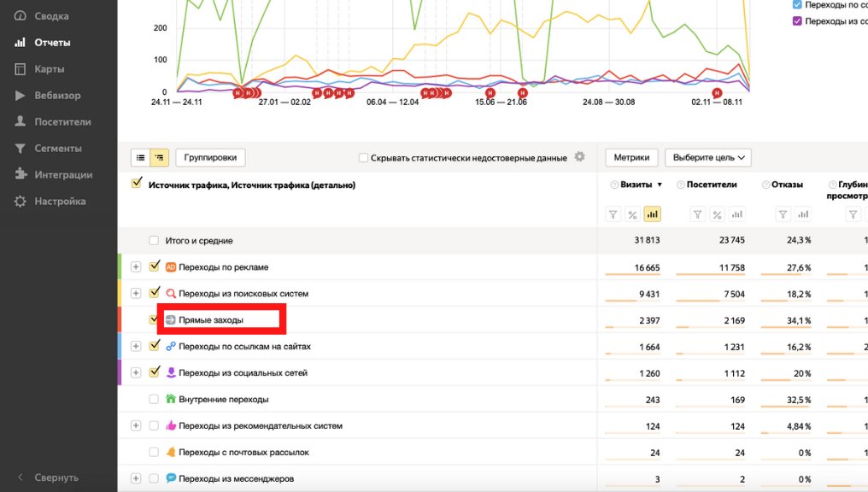Enable Скрывать статистически недостоверные данные checkbox
868x492 pixels.
click(364, 158)
